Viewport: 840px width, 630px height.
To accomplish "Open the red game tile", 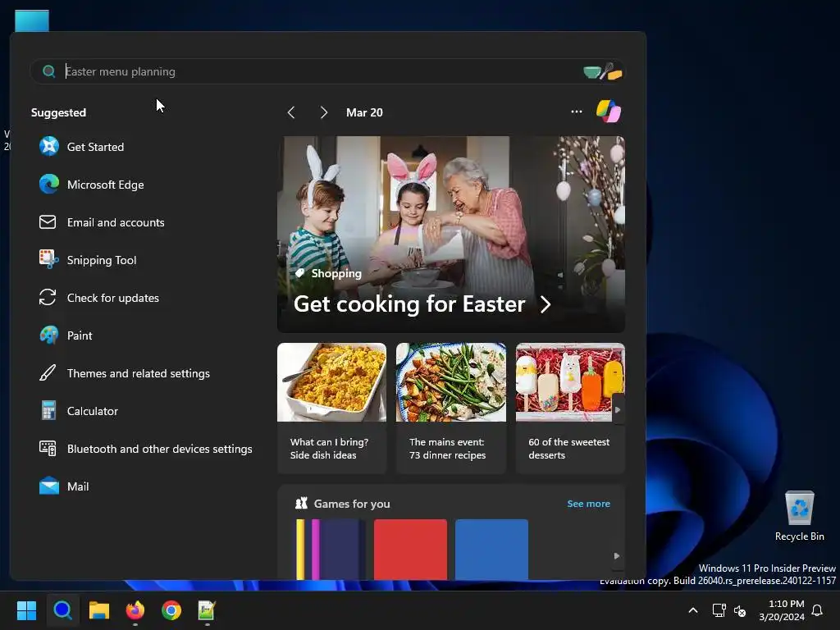I will 410,549.
